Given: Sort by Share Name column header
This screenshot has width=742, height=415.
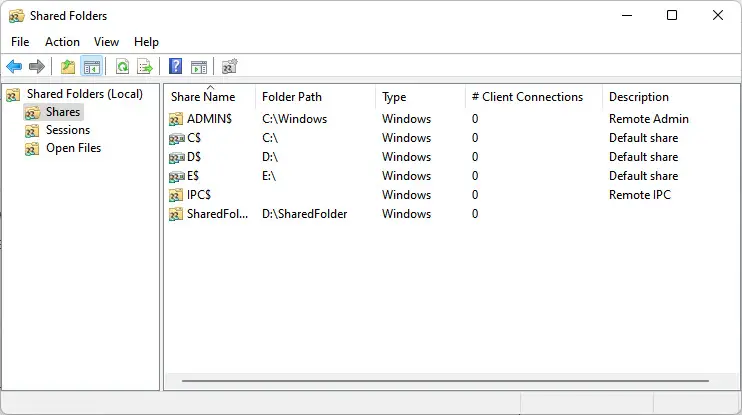Looking at the screenshot, I should [210, 97].
